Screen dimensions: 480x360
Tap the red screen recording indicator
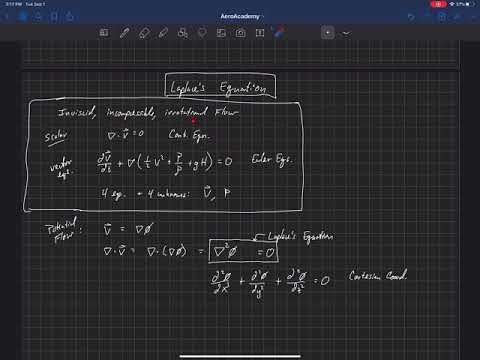(438, 4)
